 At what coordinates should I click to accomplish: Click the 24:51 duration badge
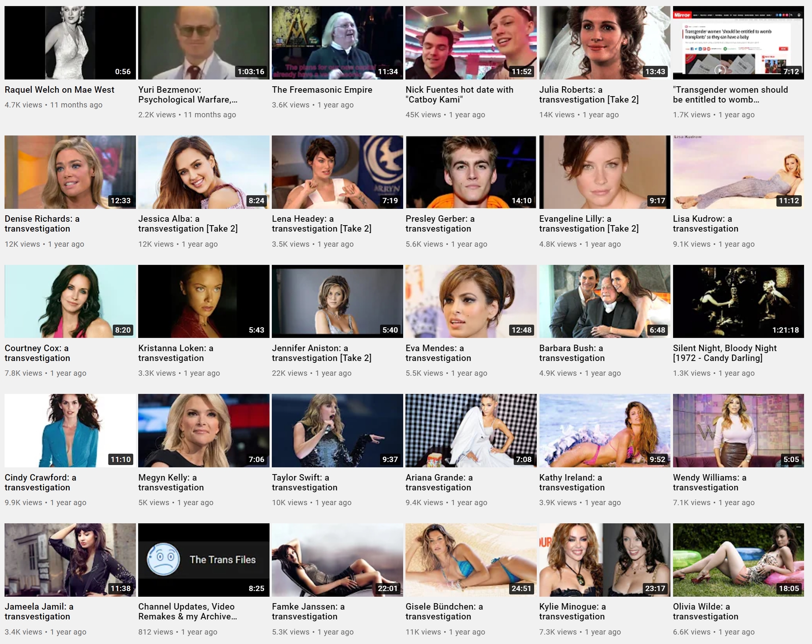click(x=521, y=588)
